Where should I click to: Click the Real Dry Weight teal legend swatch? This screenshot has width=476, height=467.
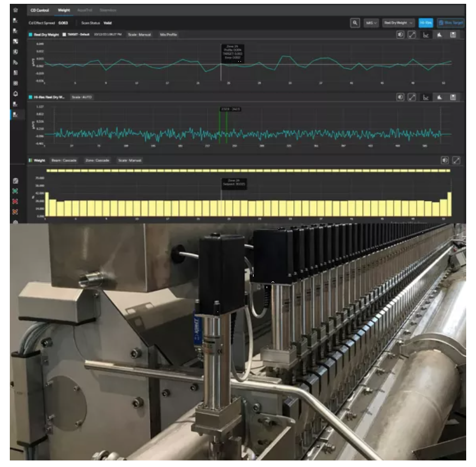pos(30,34)
